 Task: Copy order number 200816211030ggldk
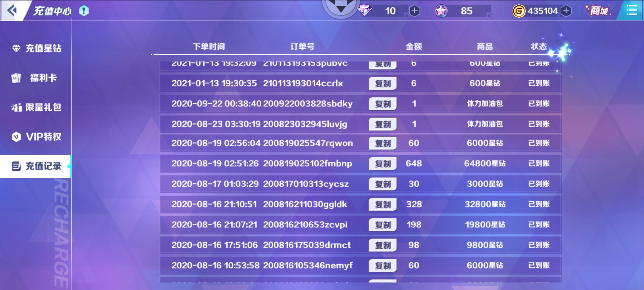[383, 205]
